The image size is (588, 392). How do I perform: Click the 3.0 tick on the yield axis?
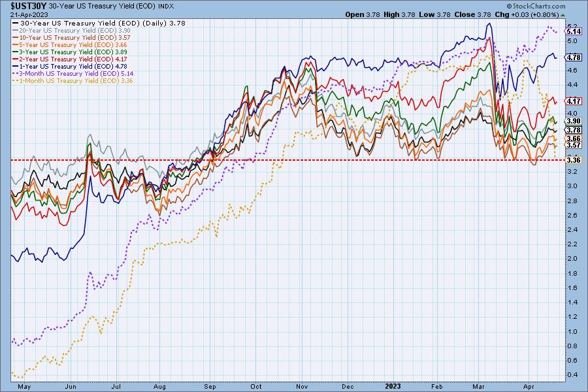pos(572,186)
